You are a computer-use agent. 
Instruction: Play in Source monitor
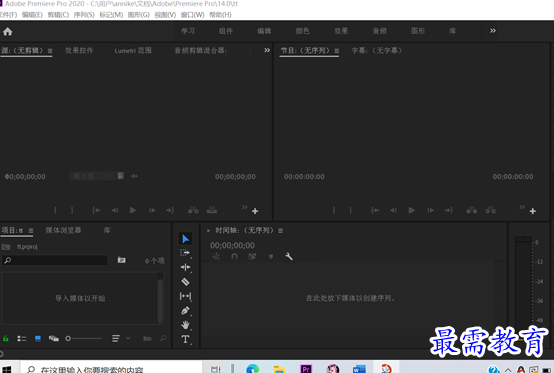tap(133, 210)
